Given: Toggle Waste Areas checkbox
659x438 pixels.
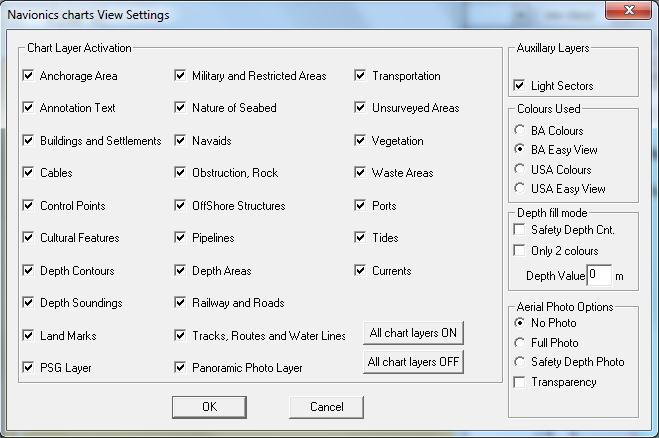Looking at the screenshot, I should click(x=360, y=172).
